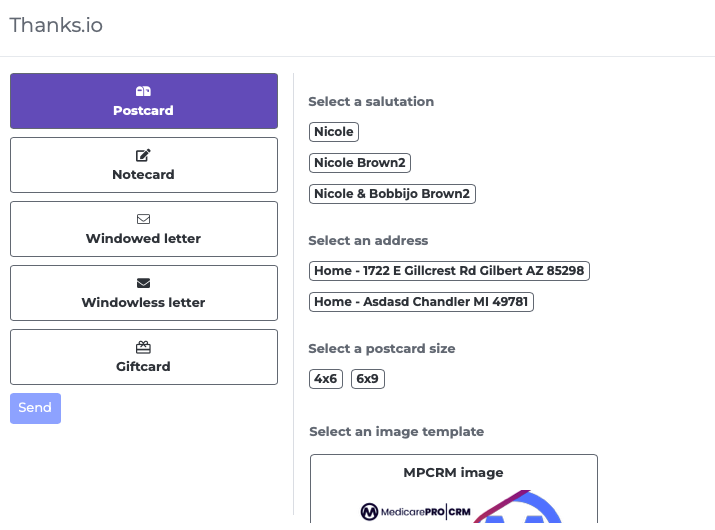Choose the Windowless letter option
Image resolution: width=715 pixels, height=530 pixels.
tap(144, 293)
